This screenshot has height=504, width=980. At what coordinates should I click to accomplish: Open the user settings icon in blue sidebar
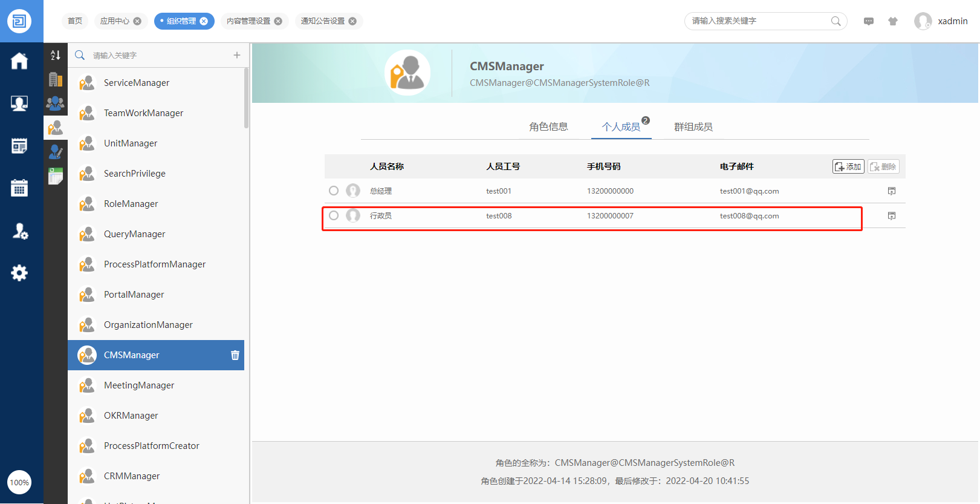coord(19,231)
